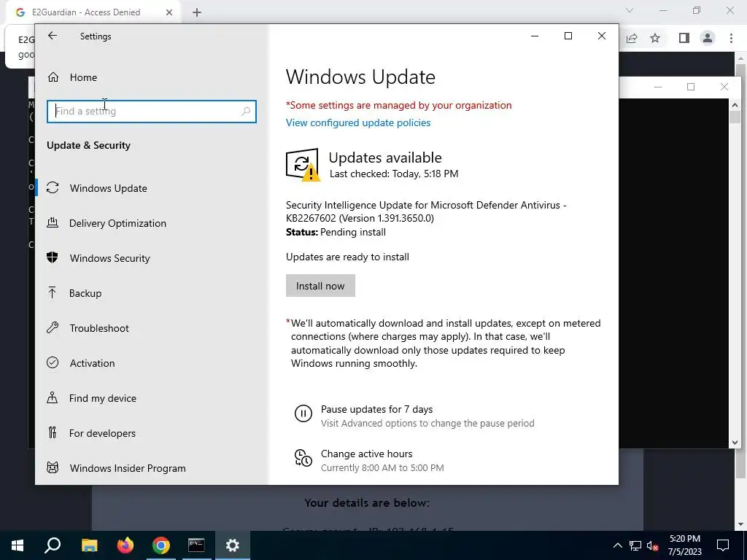Click network icon in system tray
This screenshot has height=560, width=747.
tap(635, 545)
